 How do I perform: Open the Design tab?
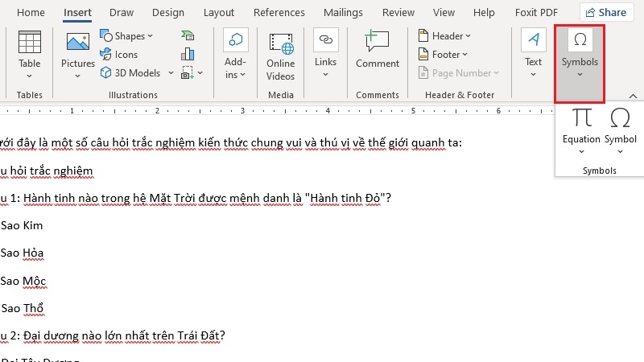tap(168, 13)
